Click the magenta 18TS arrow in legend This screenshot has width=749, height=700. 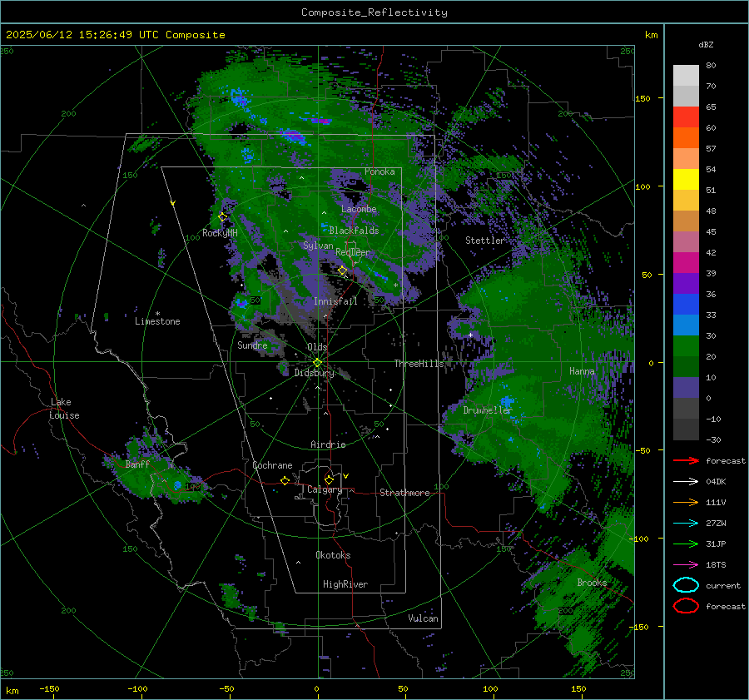pyautogui.click(x=686, y=565)
